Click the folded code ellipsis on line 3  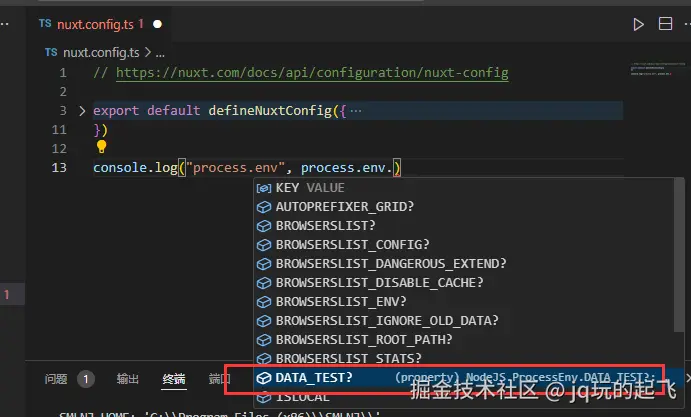(x=356, y=111)
